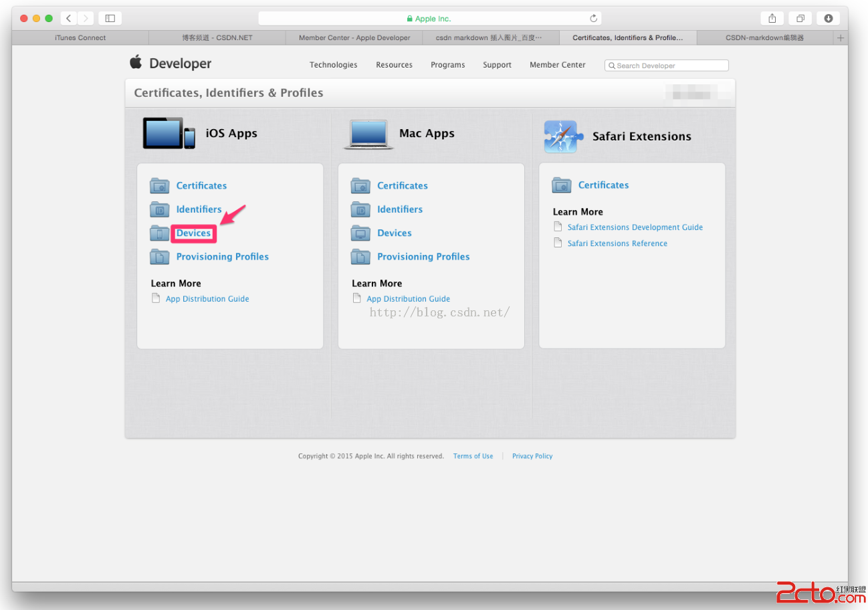The image size is (868, 610).
Task: Show downloads via the toolbar arrow icon
Action: (829, 18)
